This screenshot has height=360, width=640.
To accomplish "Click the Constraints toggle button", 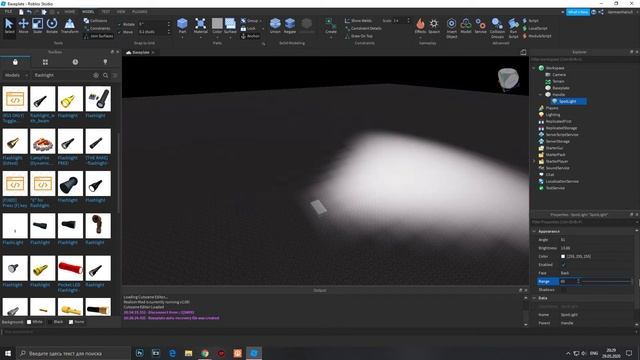I will (97, 28).
